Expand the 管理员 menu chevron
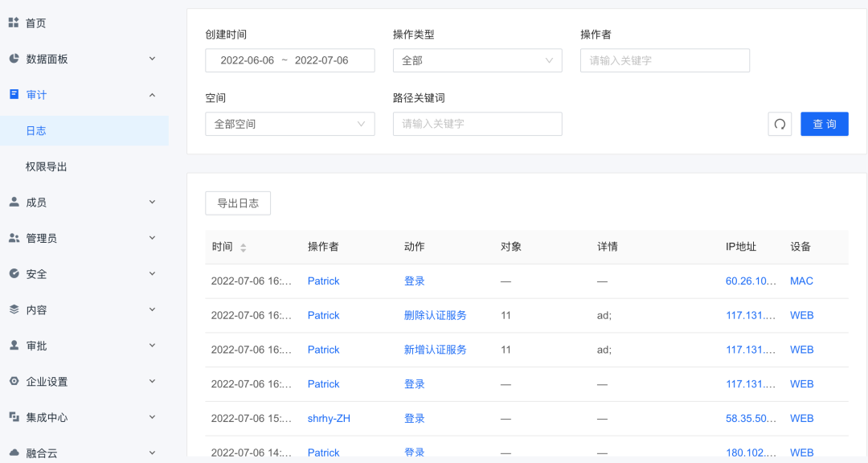This screenshot has height=463, width=868. (152, 238)
